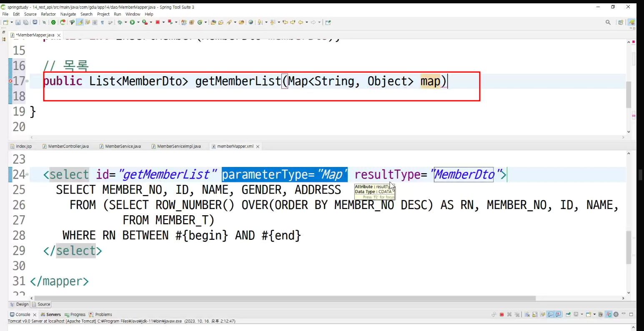Click the green Boot Dashboard power icon
Screen dimensions: 644x331
coord(53,22)
